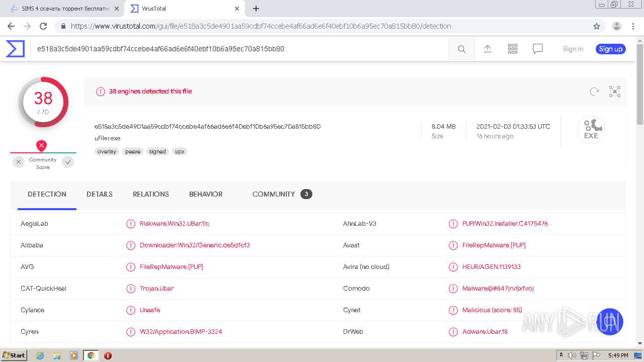Click the uFiler.exe file name
This screenshot has height=362, width=644.
(108, 138)
